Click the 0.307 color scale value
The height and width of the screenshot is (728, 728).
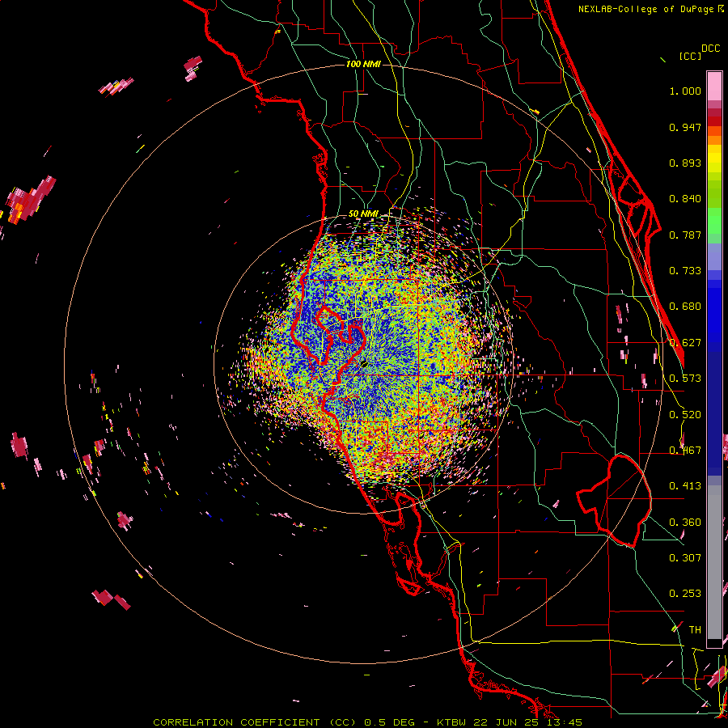[x=685, y=558]
